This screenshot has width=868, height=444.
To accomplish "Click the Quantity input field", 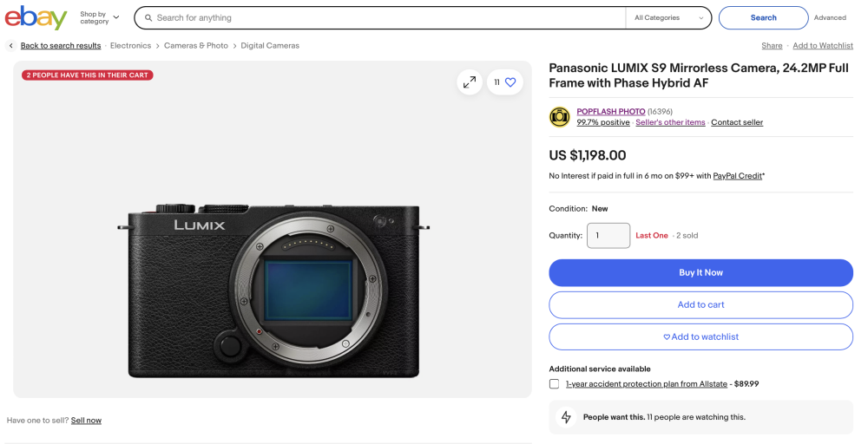I will point(608,236).
